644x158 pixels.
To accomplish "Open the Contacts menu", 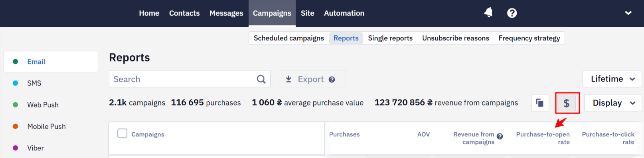I will point(184,13).
